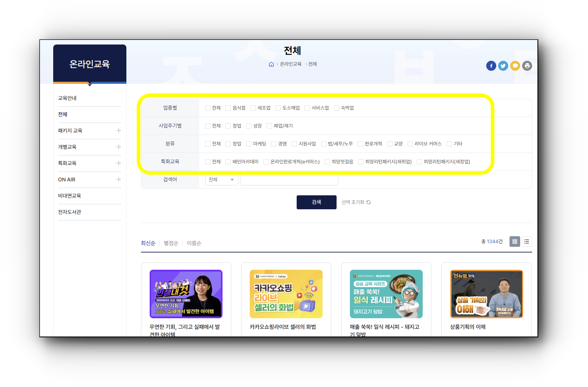The width and height of the screenshot is (588, 387).
Task: Expand the ON AIR plus icon
Action: click(x=118, y=179)
